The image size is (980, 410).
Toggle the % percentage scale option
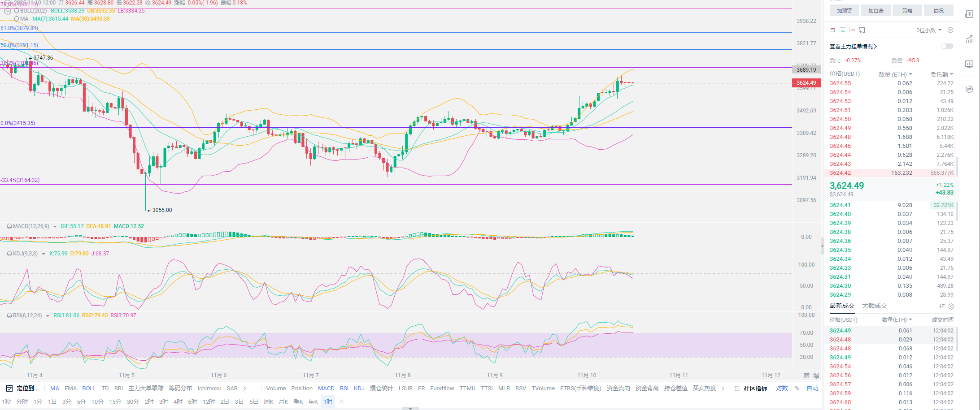(x=797, y=388)
